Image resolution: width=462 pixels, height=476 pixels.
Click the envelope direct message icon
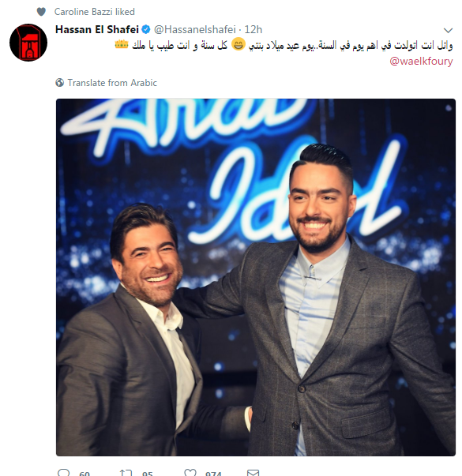[253, 473]
